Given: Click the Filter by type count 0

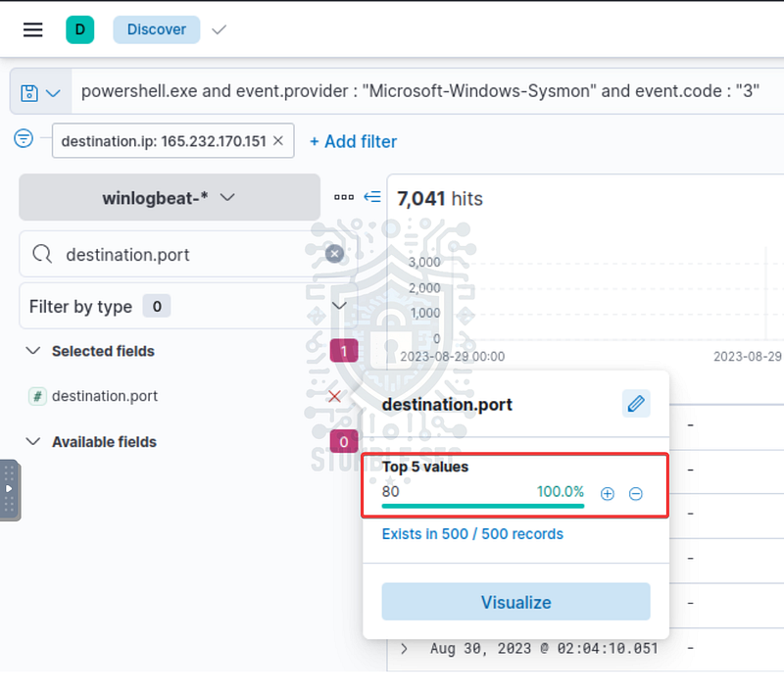Looking at the screenshot, I should (x=157, y=306).
